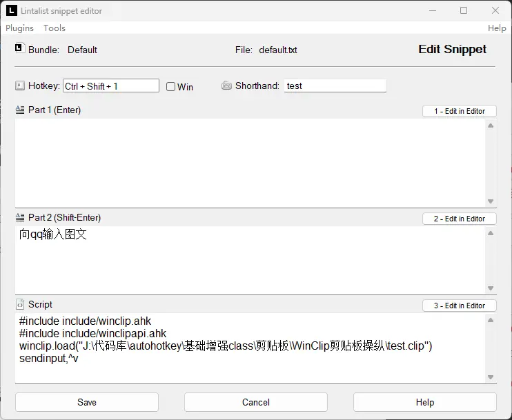
Task: Click the 'Default' bundle name
Action: point(82,50)
